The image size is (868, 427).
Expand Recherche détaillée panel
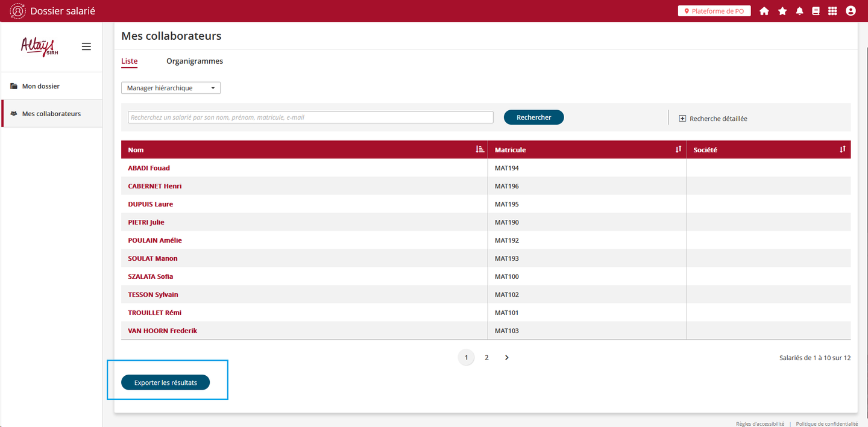(x=713, y=119)
